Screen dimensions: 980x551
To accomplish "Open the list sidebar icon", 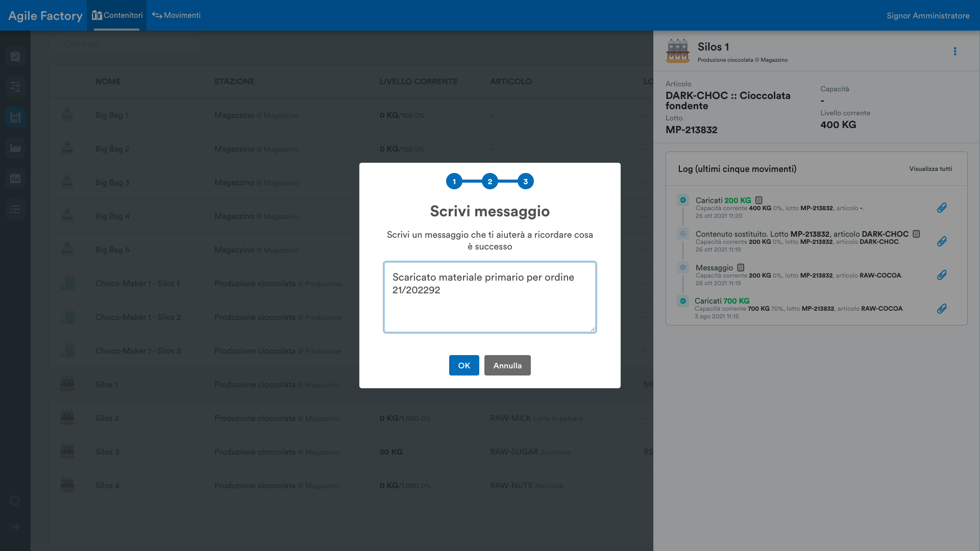I will (x=15, y=209).
